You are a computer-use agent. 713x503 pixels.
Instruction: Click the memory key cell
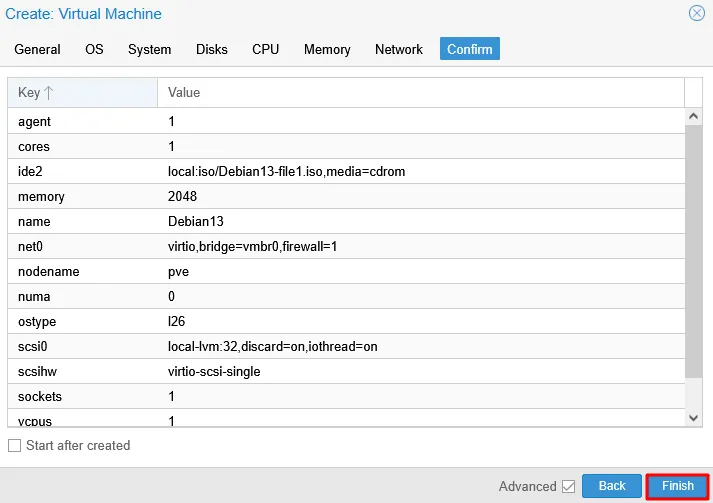(x=82, y=196)
